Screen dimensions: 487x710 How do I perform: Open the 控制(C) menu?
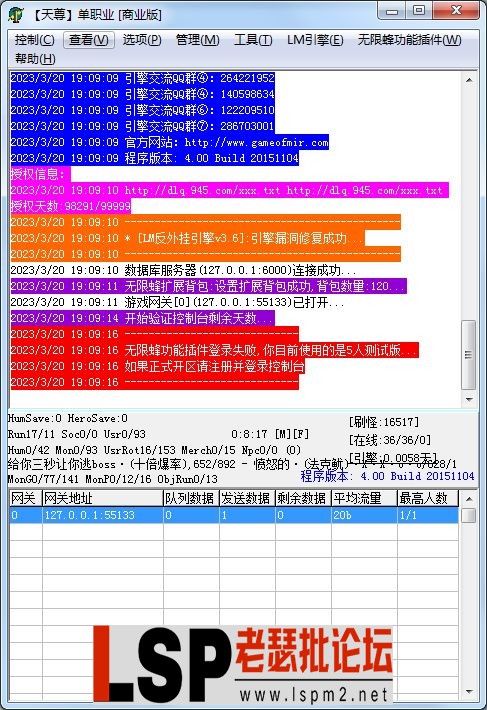[x=34, y=40]
